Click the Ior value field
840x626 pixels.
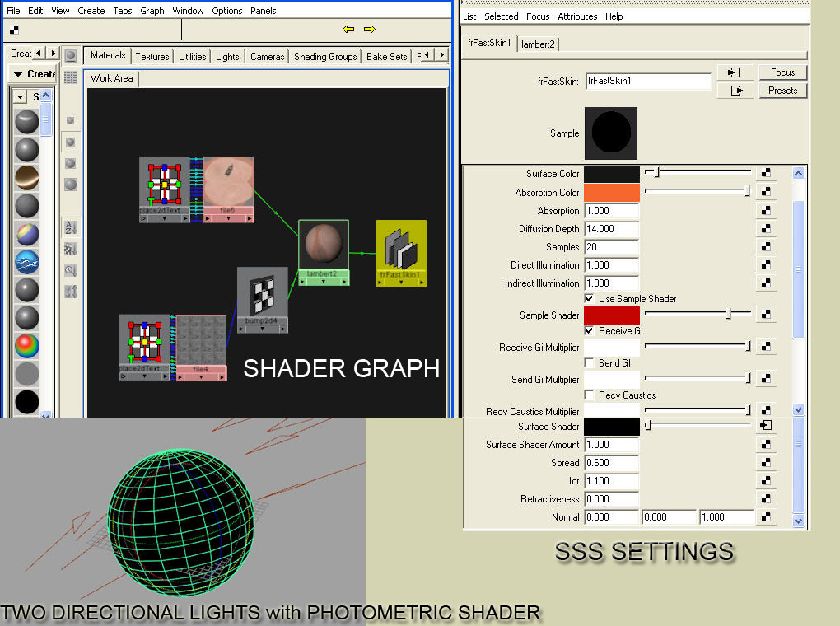coord(611,481)
